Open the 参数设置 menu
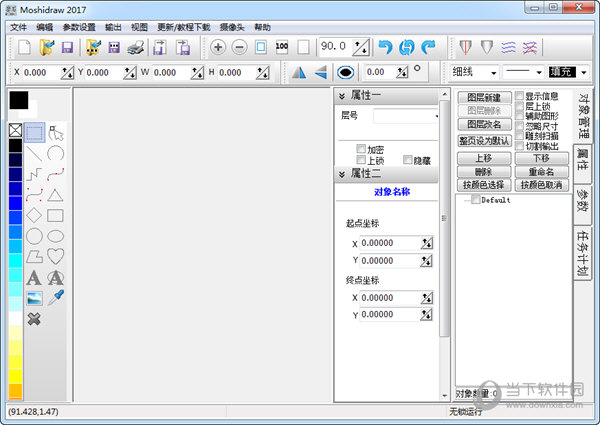The image size is (600, 425). click(79, 27)
